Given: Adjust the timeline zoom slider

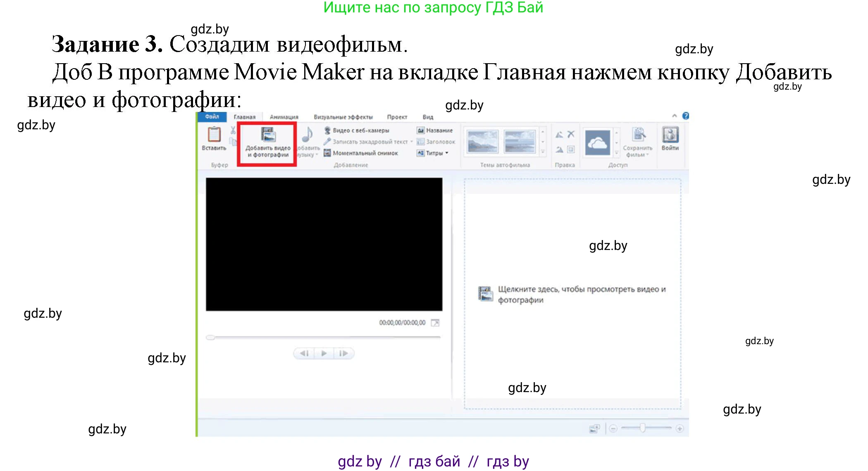Looking at the screenshot, I should click(643, 429).
